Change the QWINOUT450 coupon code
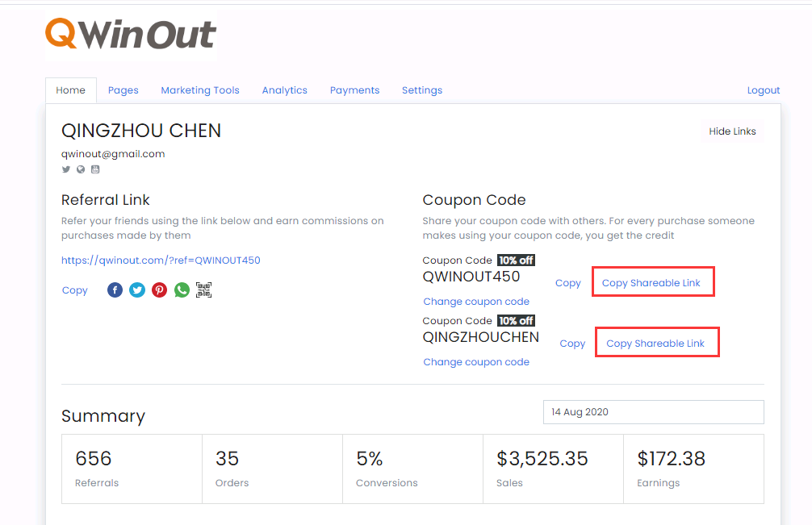The height and width of the screenshot is (525, 812). (476, 302)
